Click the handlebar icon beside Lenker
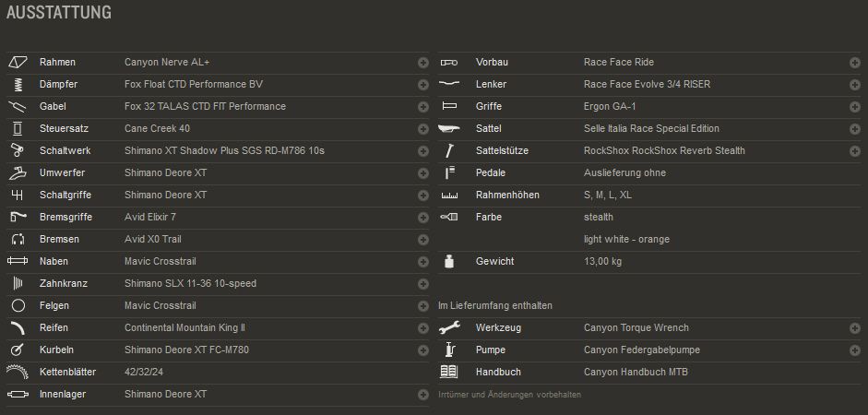The width and height of the screenshot is (868, 415). [x=449, y=84]
